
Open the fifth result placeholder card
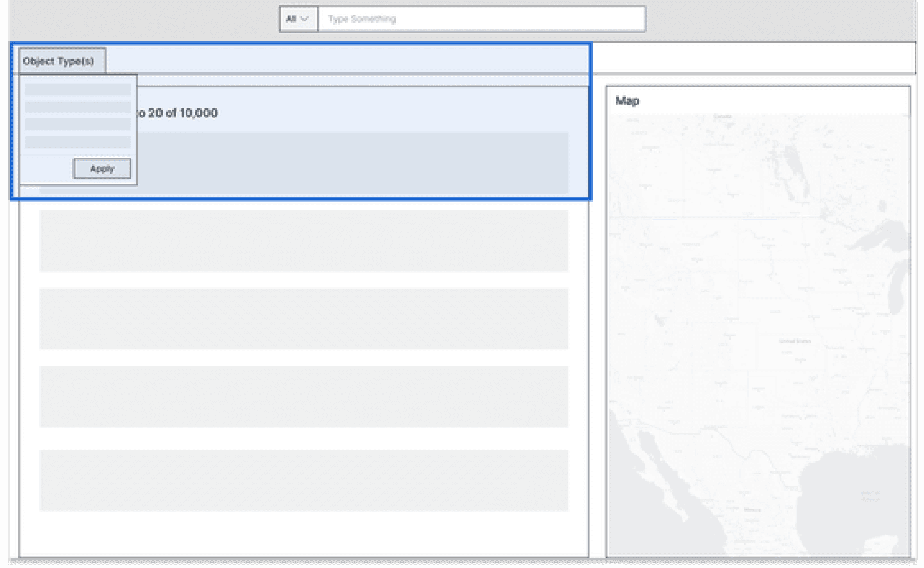pos(303,480)
